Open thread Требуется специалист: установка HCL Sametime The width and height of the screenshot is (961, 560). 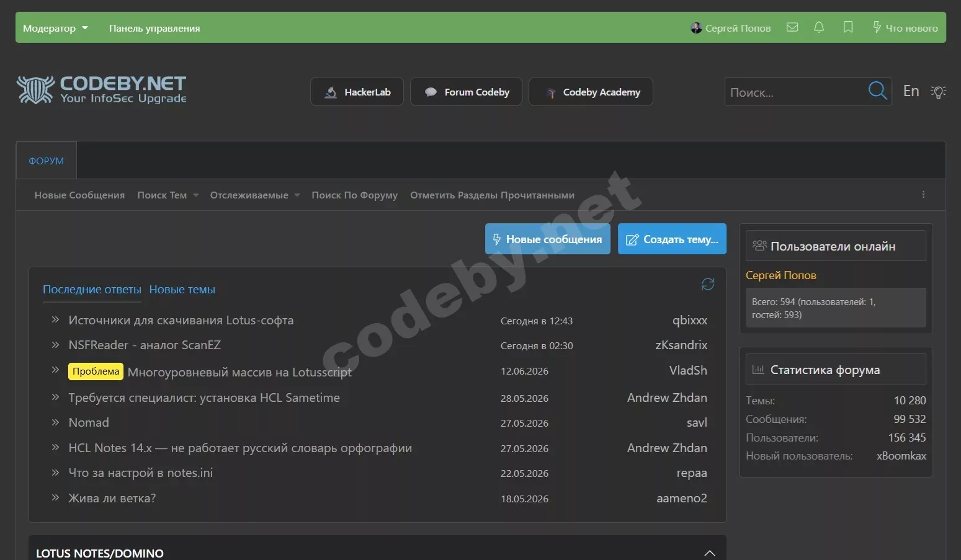click(204, 398)
